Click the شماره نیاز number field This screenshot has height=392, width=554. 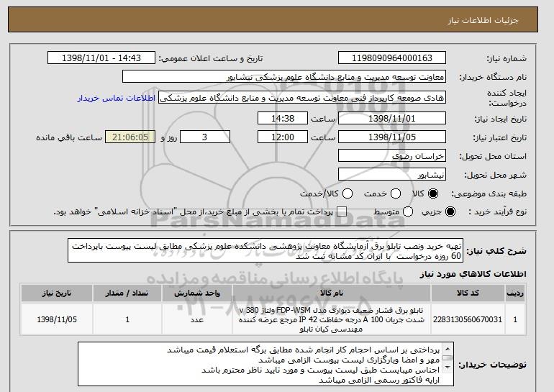click(392, 58)
